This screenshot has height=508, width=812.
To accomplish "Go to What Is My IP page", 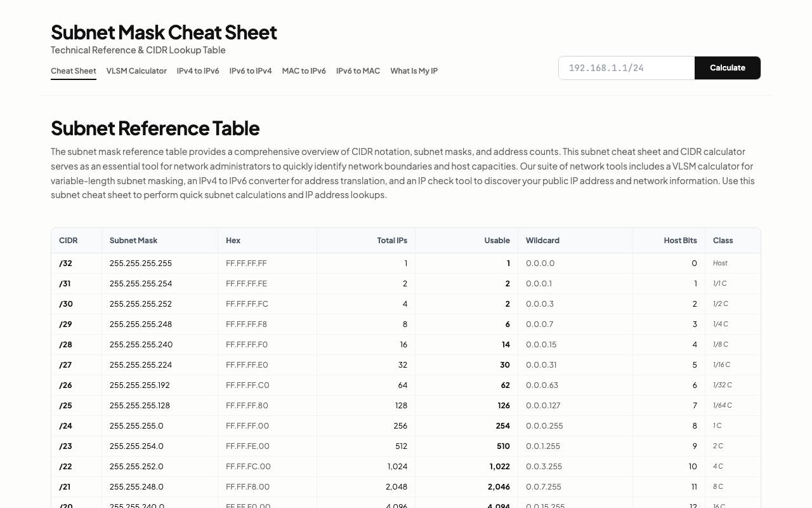I will pyautogui.click(x=414, y=71).
